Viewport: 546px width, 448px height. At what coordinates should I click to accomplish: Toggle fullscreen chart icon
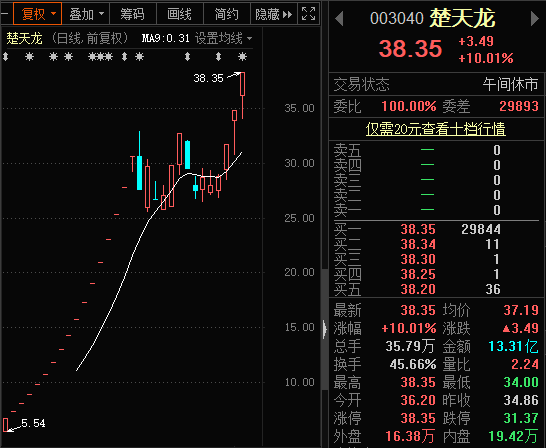(309, 14)
